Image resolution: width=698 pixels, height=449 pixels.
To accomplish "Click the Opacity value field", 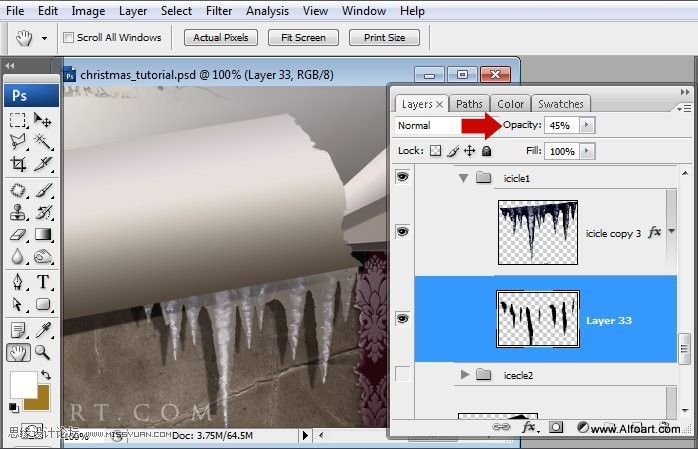I will 562,125.
